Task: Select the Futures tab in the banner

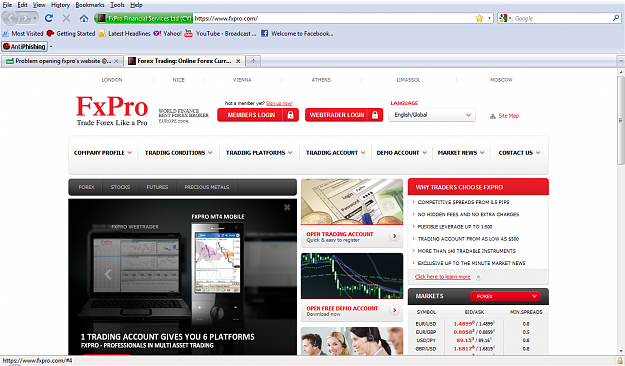Action: 157,187
